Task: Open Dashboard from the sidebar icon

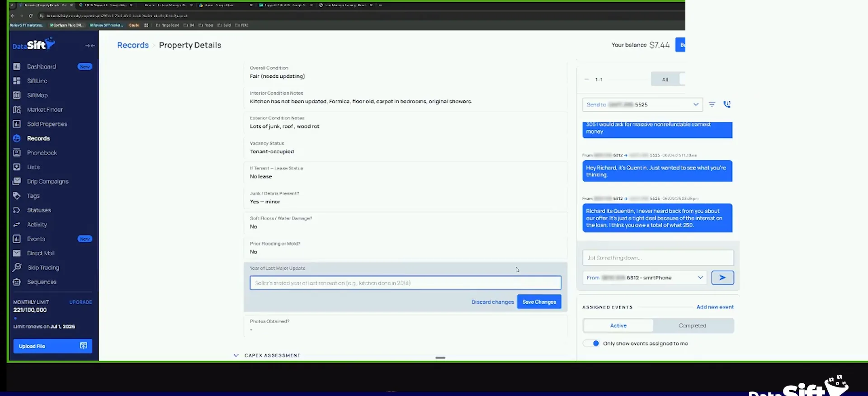Action: pyautogui.click(x=17, y=66)
